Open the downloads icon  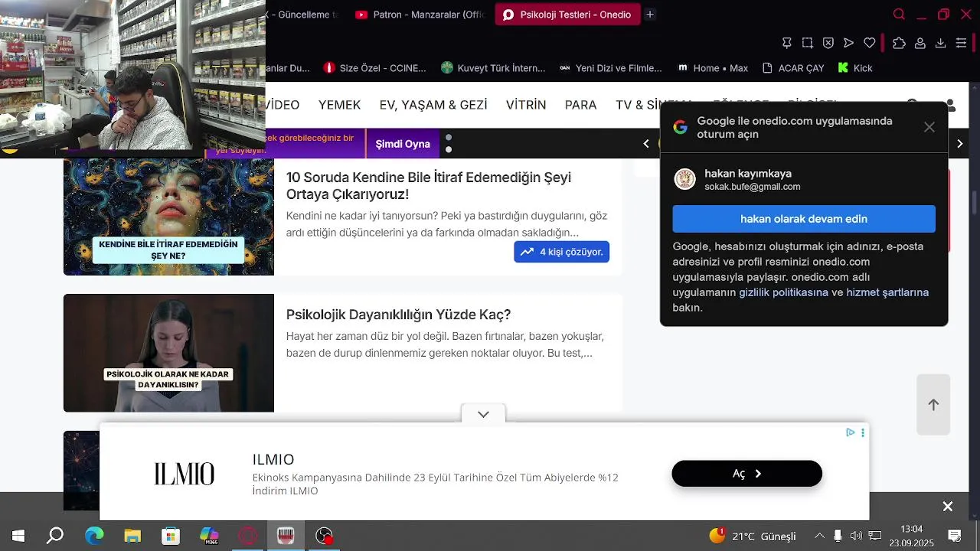click(x=940, y=43)
